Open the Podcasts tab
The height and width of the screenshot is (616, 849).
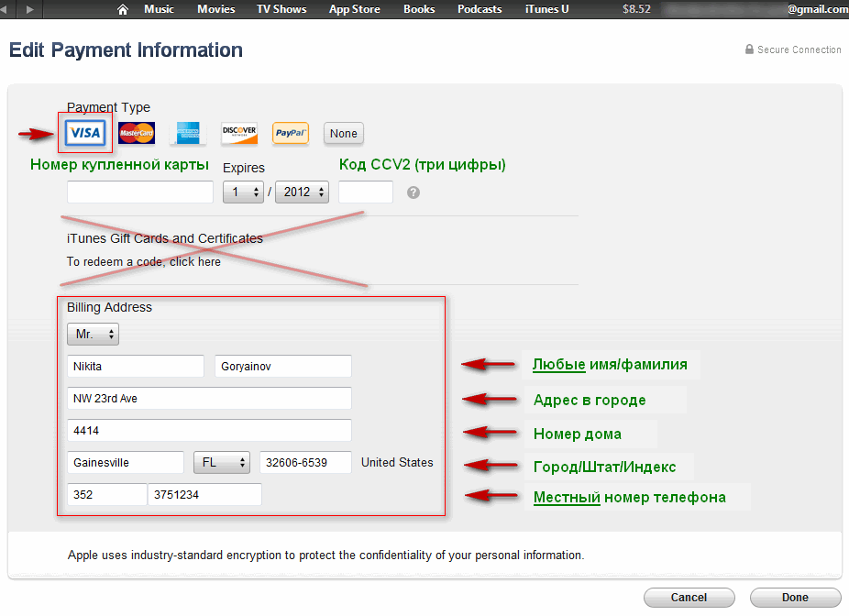point(480,9)
